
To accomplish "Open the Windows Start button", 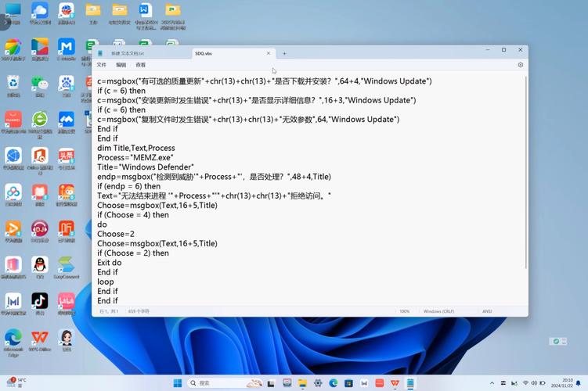I will point(178,382).
